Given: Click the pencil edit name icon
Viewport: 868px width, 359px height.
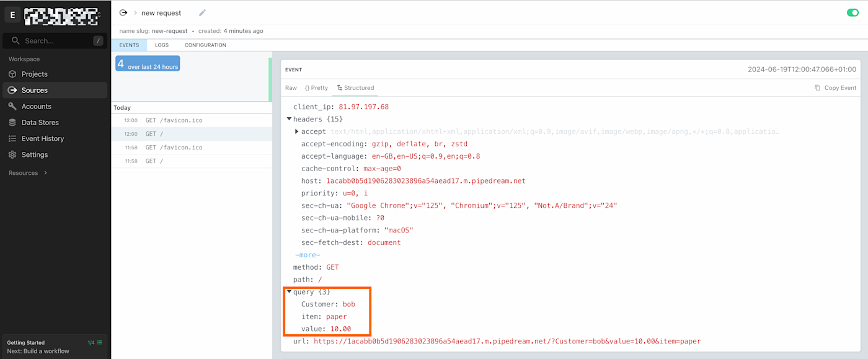Looking at the screenshot, I should [202, 12].
